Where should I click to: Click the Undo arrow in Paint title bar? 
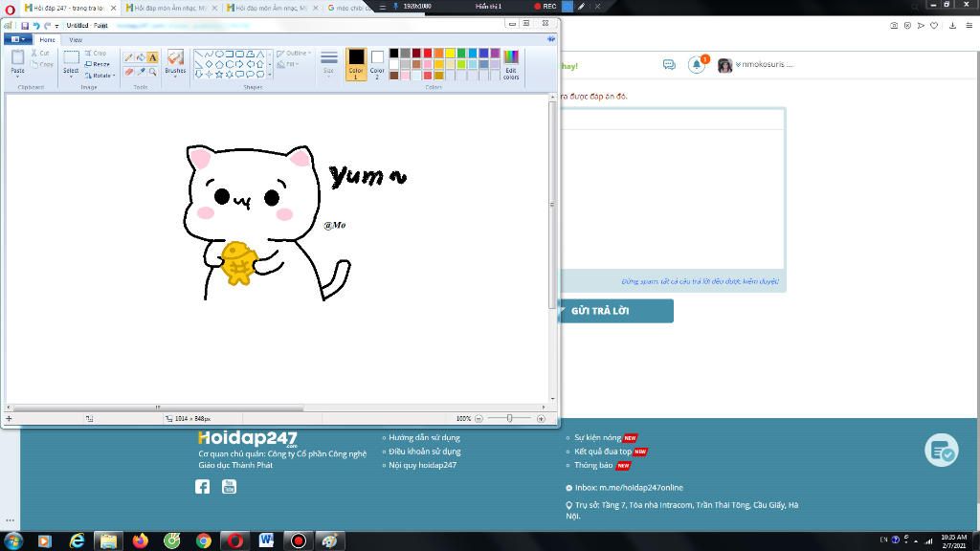[36, 26]
